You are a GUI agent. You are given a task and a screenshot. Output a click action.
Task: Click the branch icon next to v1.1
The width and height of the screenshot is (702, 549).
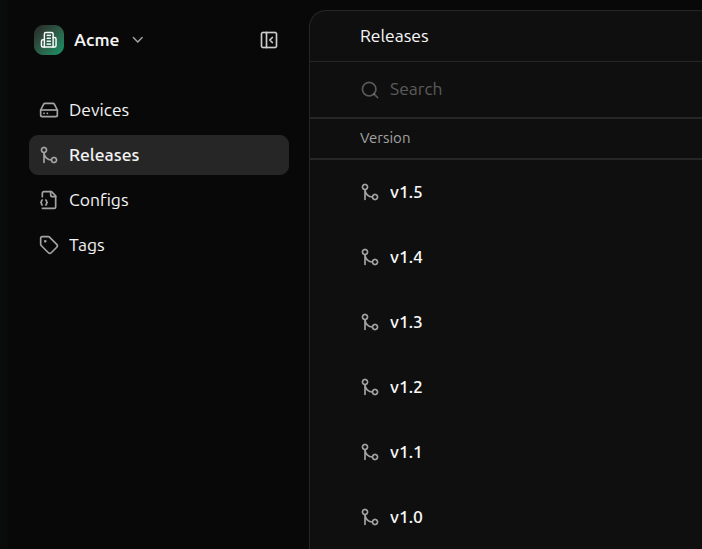point(370,452)
